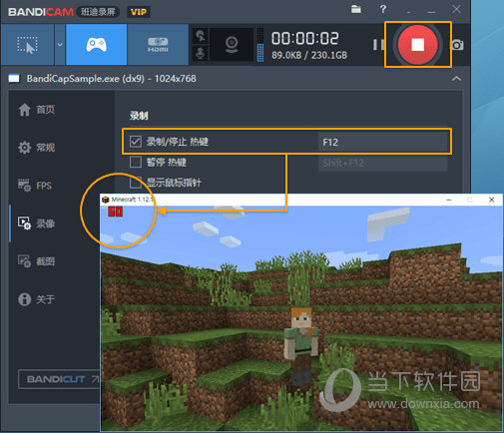
Task: Open the BANDICUT link button
Action: [59, 379]
